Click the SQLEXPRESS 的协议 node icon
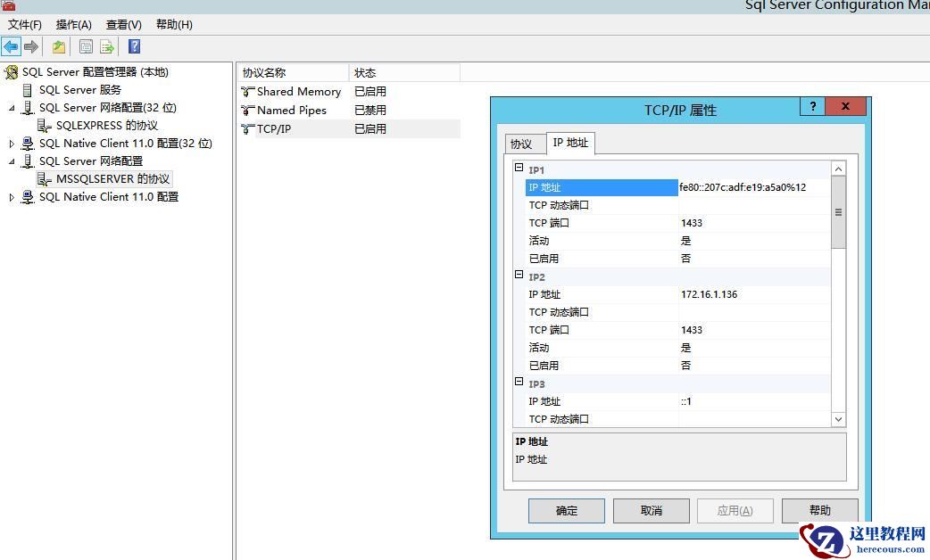Screen dimensions: 930x560 click(46, 126)
